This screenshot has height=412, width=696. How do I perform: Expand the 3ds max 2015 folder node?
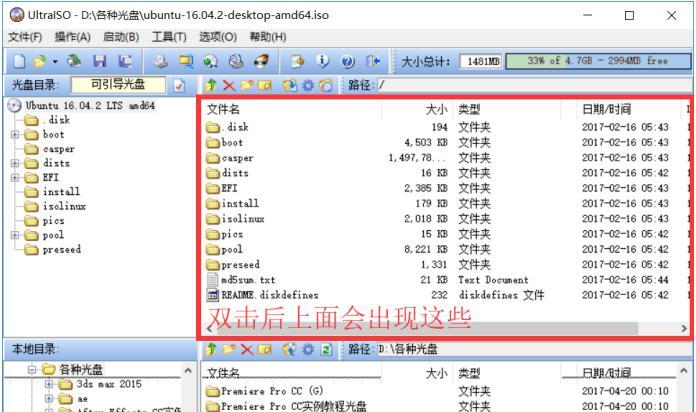pos(49,384)
